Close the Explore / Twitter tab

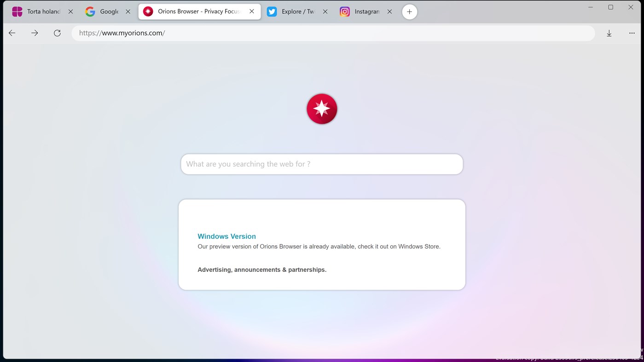point(325,11)
